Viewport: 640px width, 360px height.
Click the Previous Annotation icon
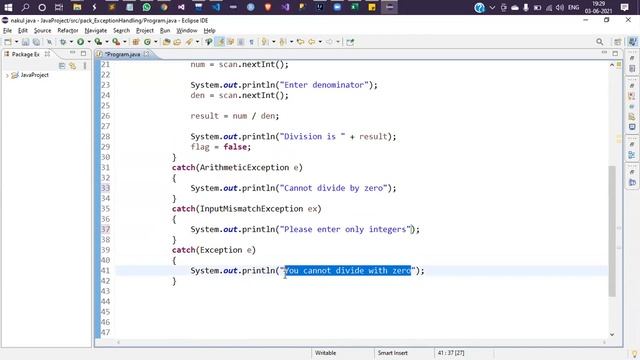click(x=282, y=42)
